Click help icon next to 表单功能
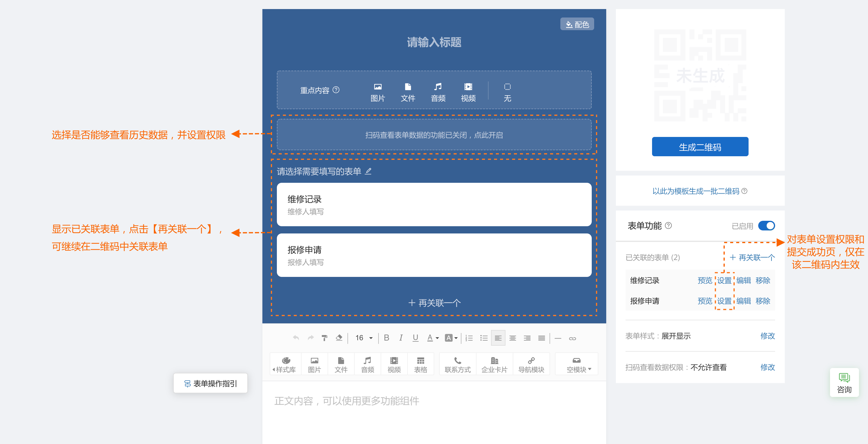Image resolution: width=868 pixels, height=444 pixels. click(x=668, y=225)
